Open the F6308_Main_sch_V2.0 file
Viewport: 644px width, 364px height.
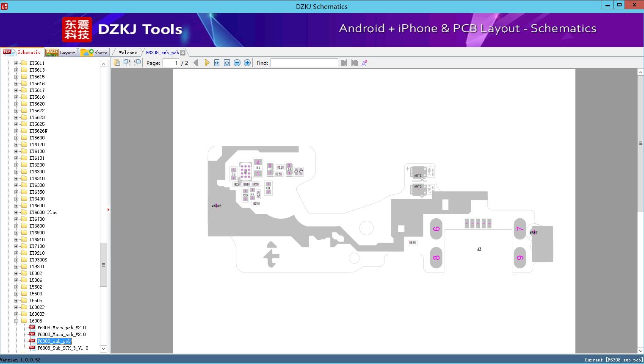[61, 334]
